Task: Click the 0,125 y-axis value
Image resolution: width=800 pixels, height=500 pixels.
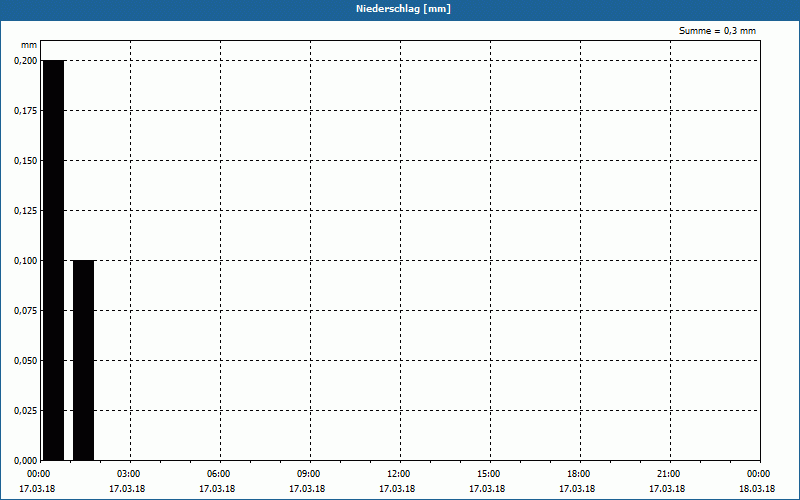Action: (26, 211)
